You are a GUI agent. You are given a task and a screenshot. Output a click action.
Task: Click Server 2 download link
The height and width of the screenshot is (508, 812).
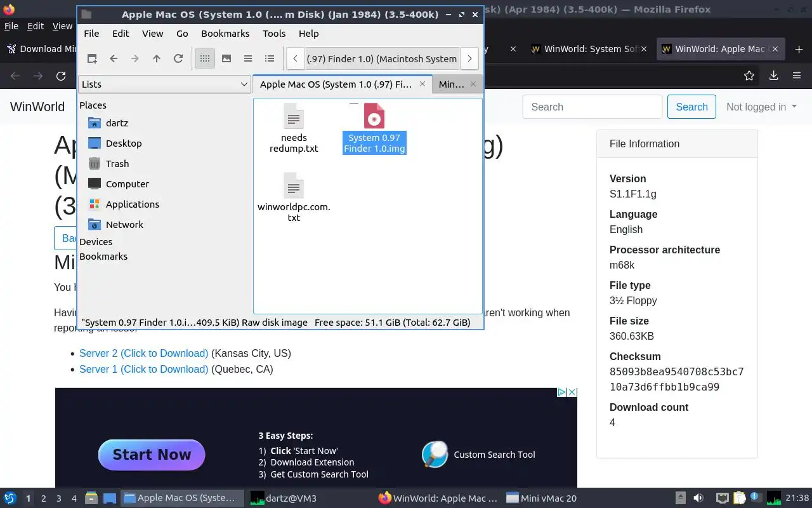click(x=143, y=353)
